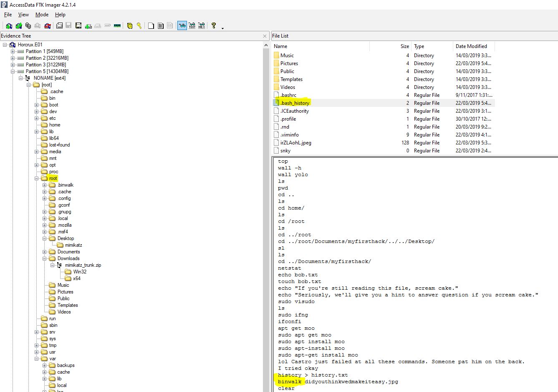The width and height of the screenshot is (558, 392).
Task: Select the .bashrc file row
Action: tap(384, 95)
